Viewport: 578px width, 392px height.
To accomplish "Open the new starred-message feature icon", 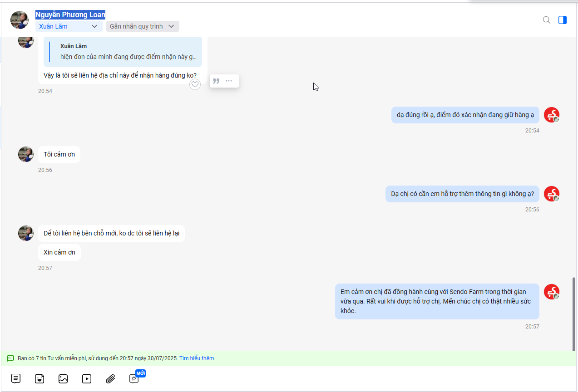I will click(x=134, y=378).
